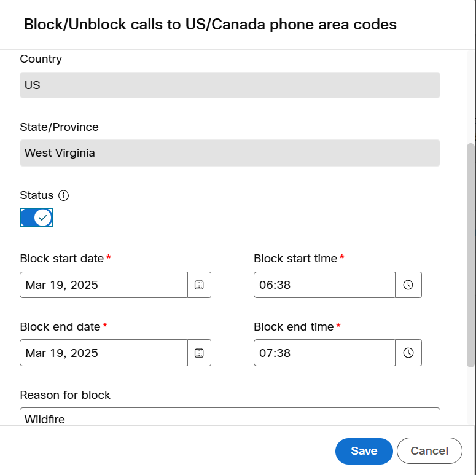
Task: Save the area code block settings
Action: [364, 451]
